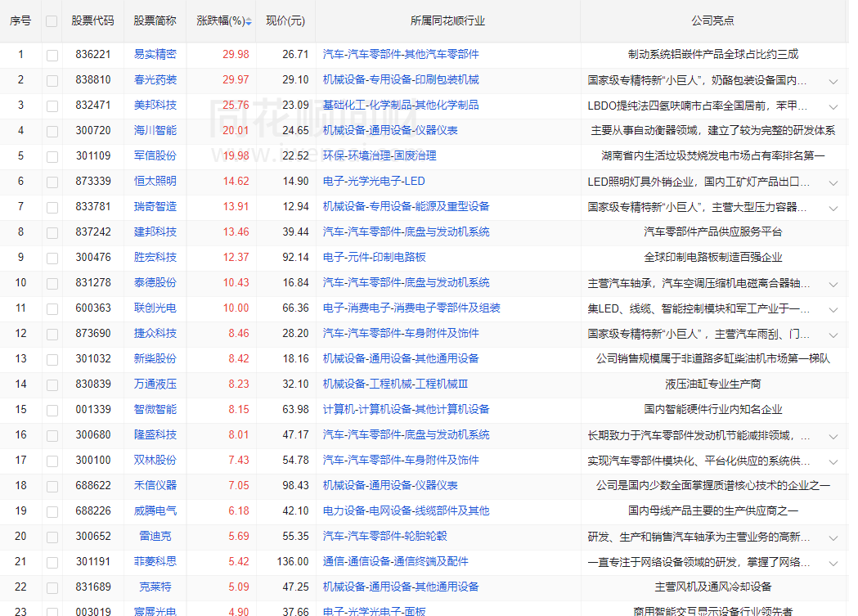This screenshot has width=858, height=616.
Task: Open industry link 环保-环境治理-固废治理
Action: click(380, 155)
